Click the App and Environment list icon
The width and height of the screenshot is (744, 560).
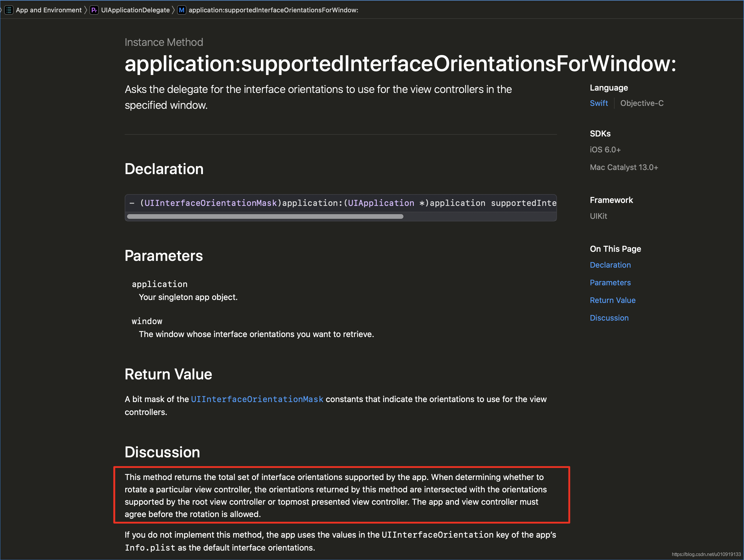click(9, 10)
